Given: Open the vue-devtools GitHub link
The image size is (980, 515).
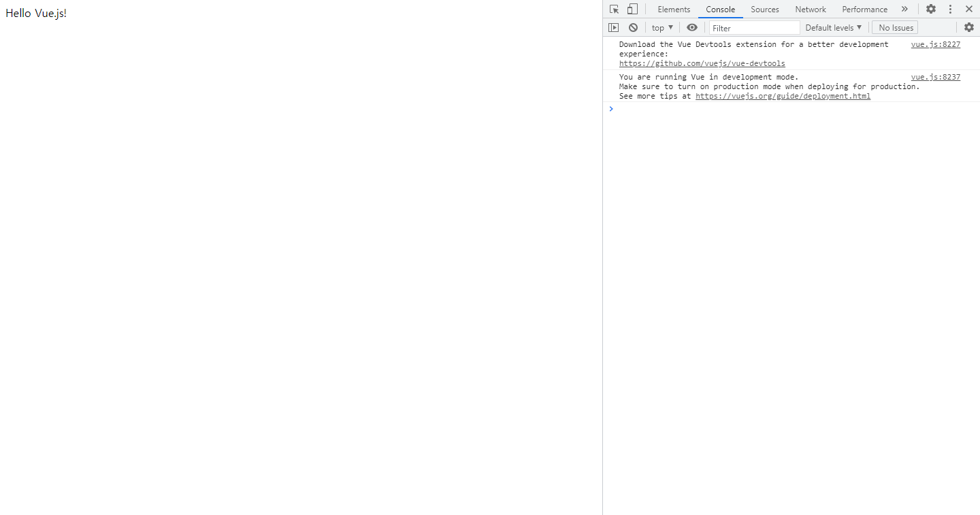Looking at the screenshot, I should pyautogui.click(x=702, y=63).
